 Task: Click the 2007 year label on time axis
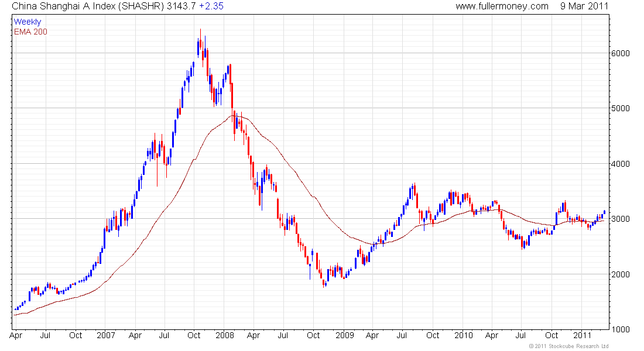pyautogui.click(x=105, y=335)
